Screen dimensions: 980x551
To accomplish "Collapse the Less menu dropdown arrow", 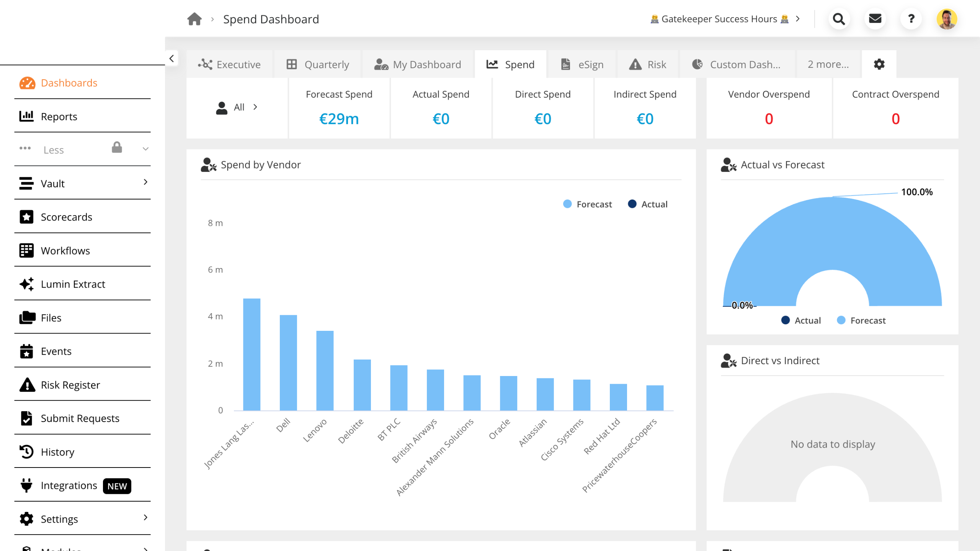I will pos(145,149).
